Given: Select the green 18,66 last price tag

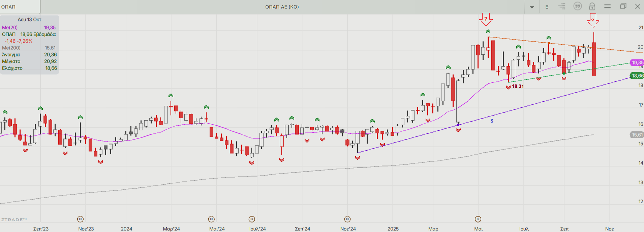Looking at the screenshot, I should tap(637, 76).
